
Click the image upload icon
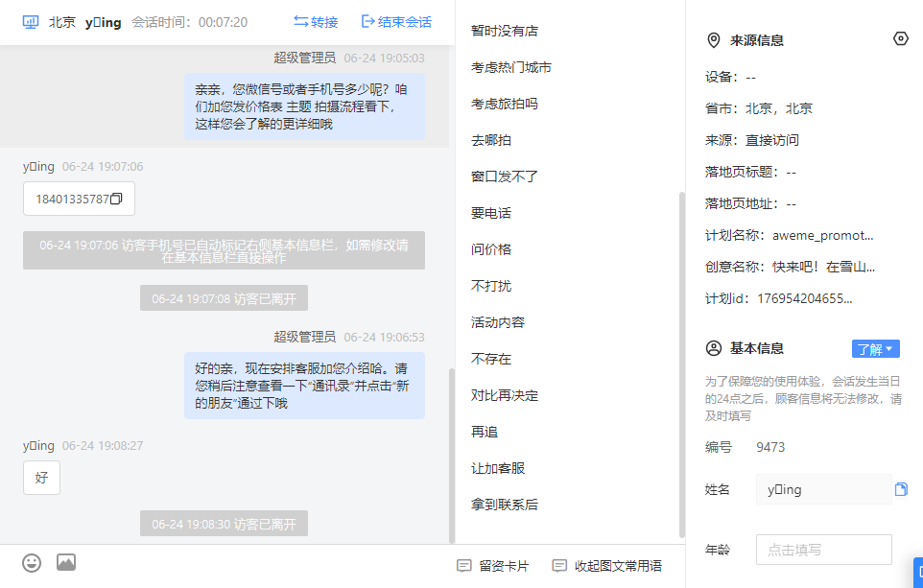66,562
